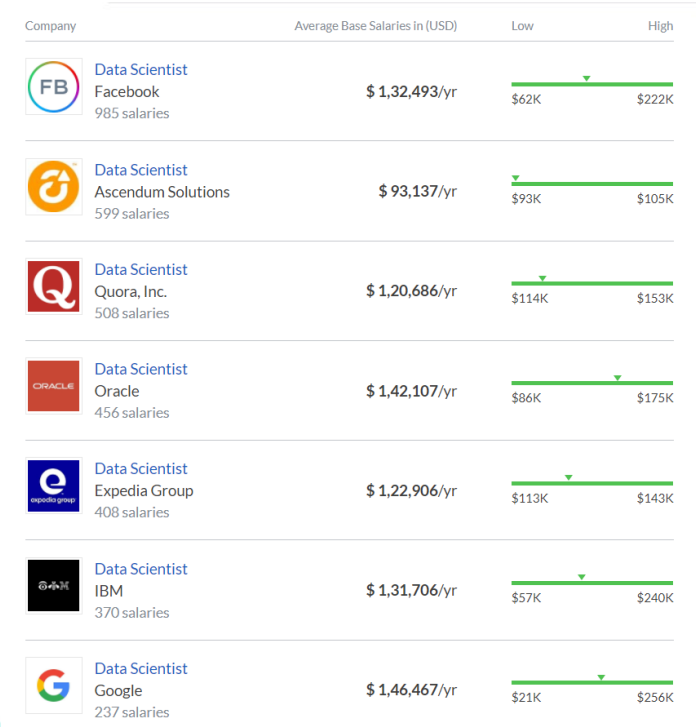Click Facebook salary range bar marker
The width and height of the screenshot is (696, 727).
(586, 78)
